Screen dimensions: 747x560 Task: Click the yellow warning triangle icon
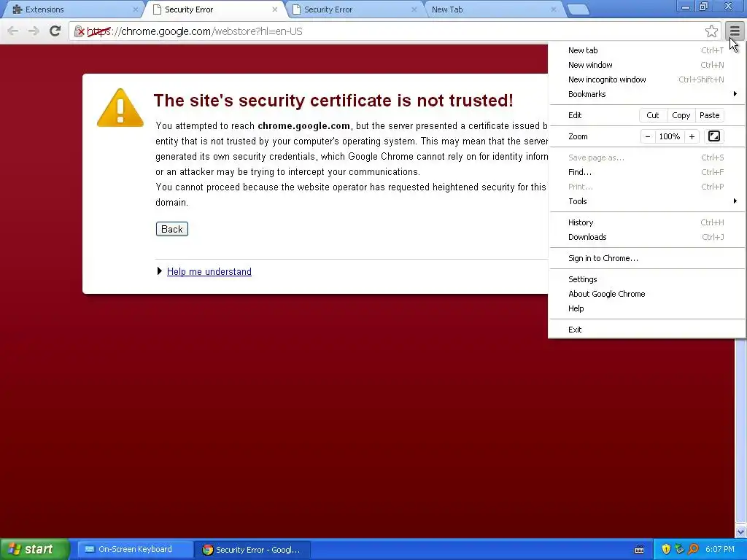pyautogui.click(x=120, y=108)
